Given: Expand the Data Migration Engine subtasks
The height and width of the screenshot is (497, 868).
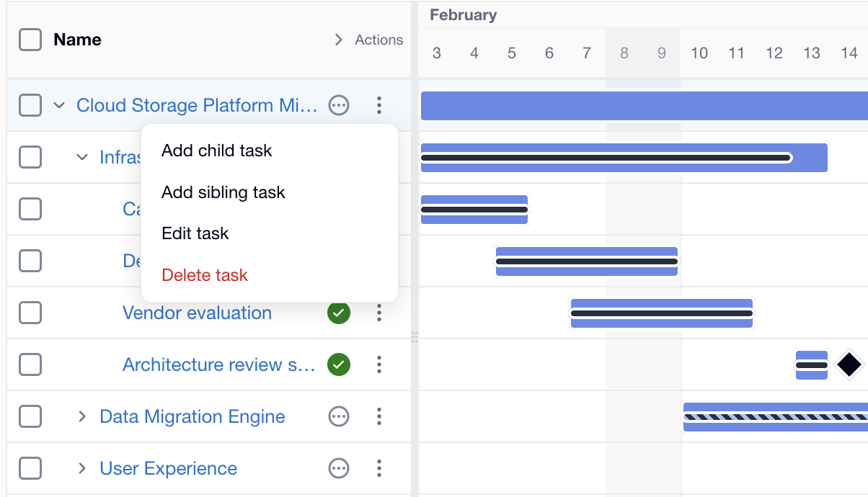Looking at the screenshot, I should pyautogui.click(x=81, y=416).
